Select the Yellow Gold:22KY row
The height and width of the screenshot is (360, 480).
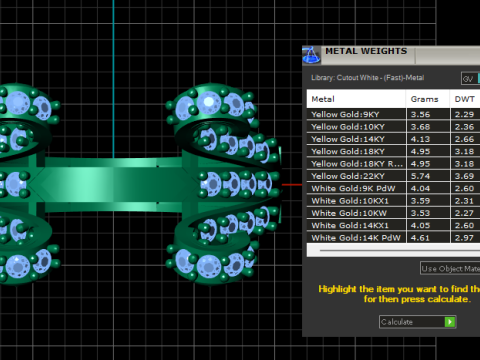pos(393,176)
